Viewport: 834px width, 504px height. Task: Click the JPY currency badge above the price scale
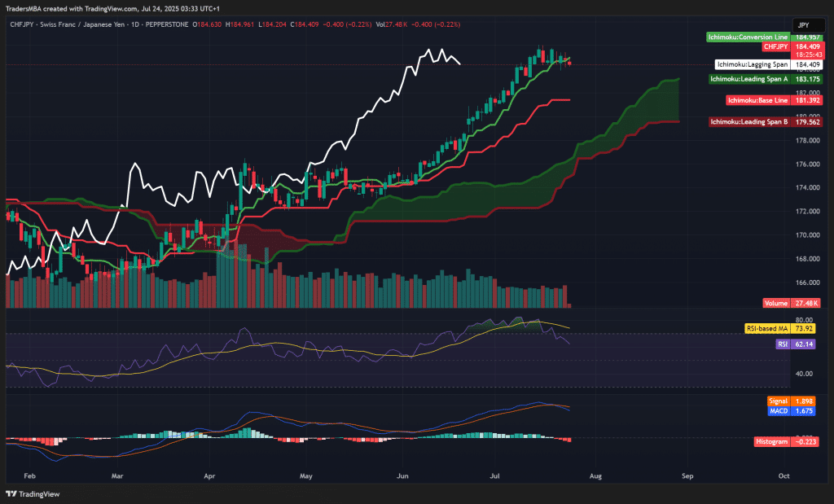click(x=807, y=25)
